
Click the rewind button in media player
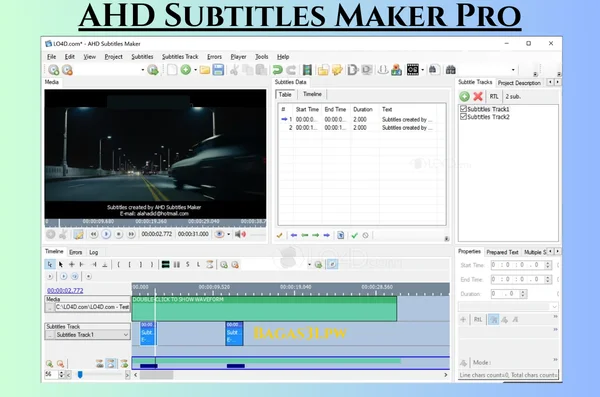(94, 234)
